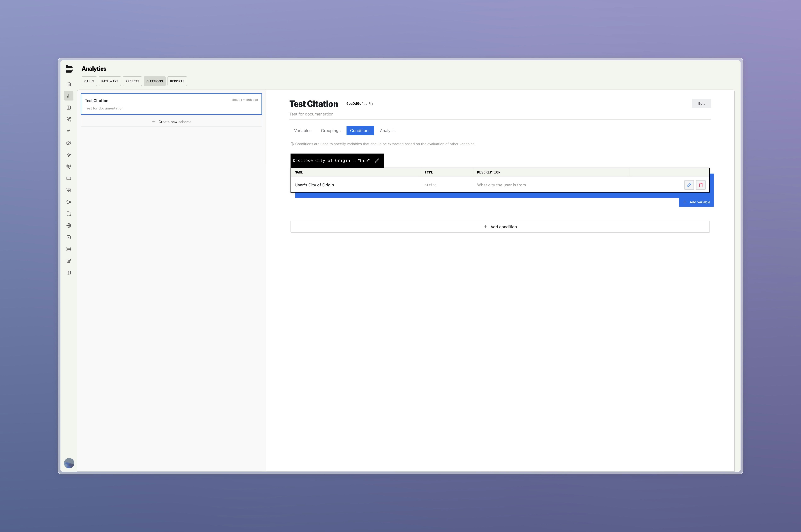Viewport: 801px width, 532px height.
Task: Open the lightning bolt sidebar icon
Action: (69, 155)
